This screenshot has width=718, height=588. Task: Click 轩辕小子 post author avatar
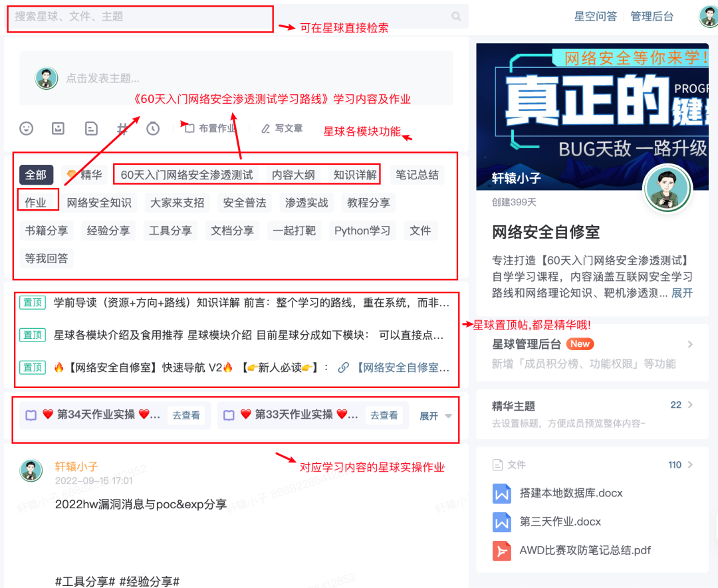[x=31, y=470]
